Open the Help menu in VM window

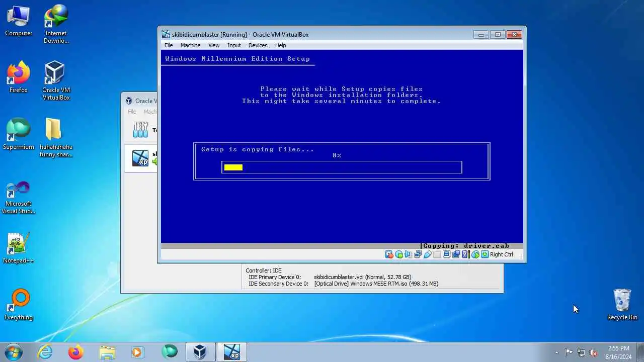point(280,45)
